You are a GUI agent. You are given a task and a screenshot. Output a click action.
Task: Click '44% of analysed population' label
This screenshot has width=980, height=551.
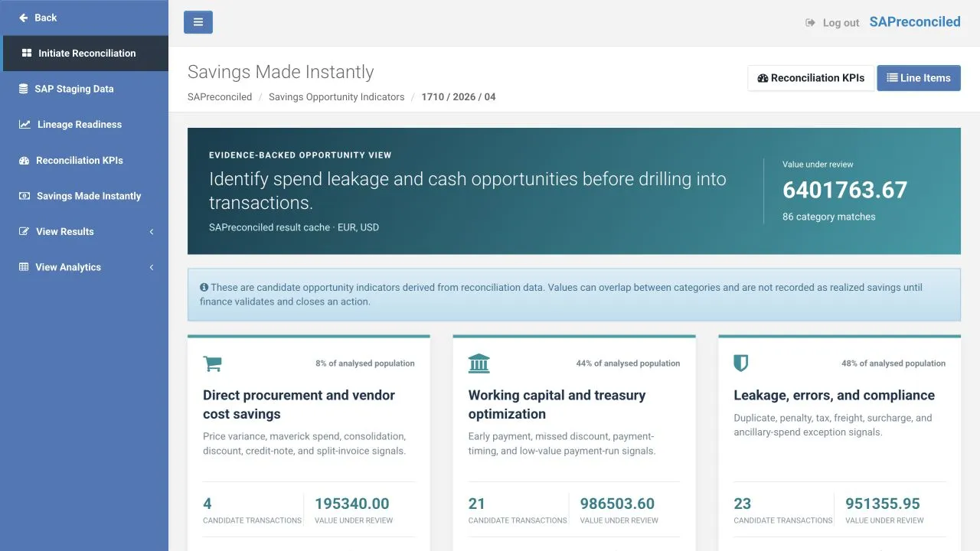[x=628, y=364]
